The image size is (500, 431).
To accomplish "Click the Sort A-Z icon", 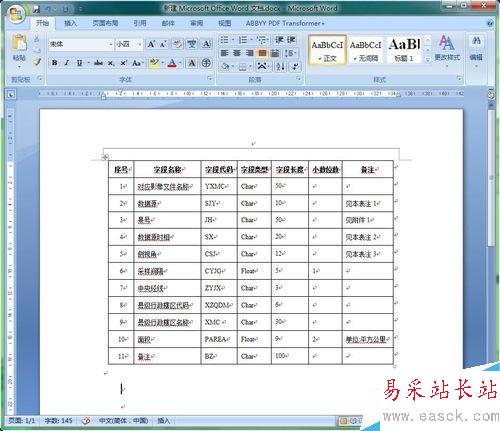I will [x=280, y=66].
